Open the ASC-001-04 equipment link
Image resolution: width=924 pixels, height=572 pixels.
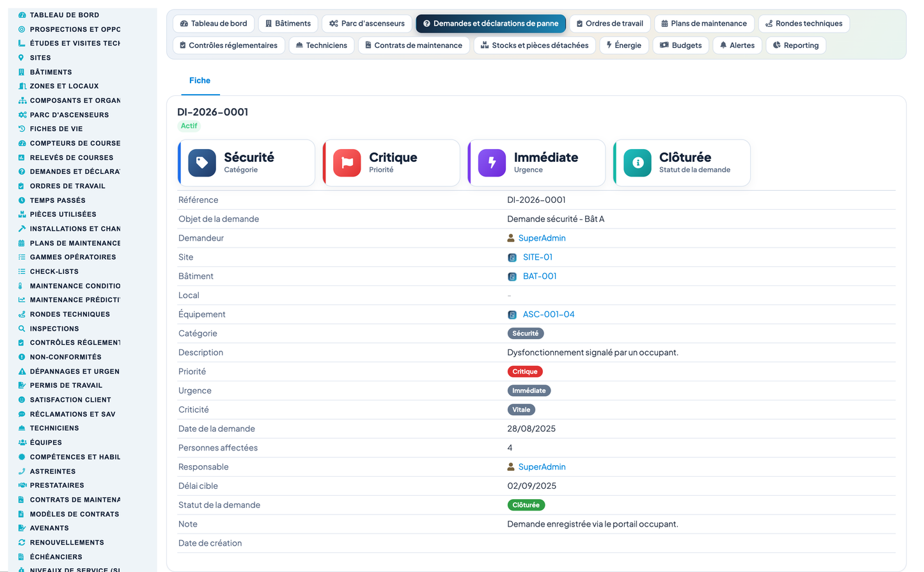point(549,315)
